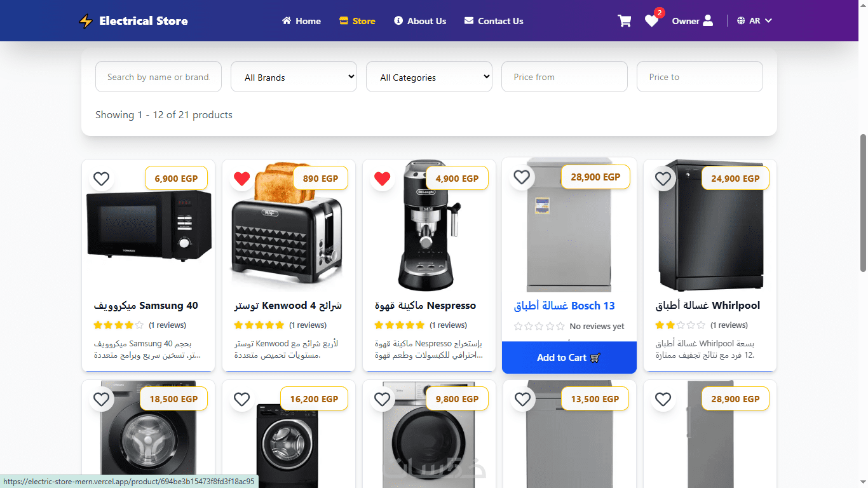The image size is (868, 488).
Task: Click Samsung microwave star rating
Action: [119, 325]
